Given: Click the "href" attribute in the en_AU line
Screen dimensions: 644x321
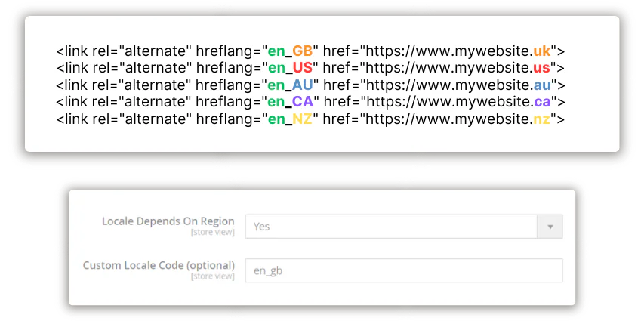Looking at the screenshot, I should [335, 85].
